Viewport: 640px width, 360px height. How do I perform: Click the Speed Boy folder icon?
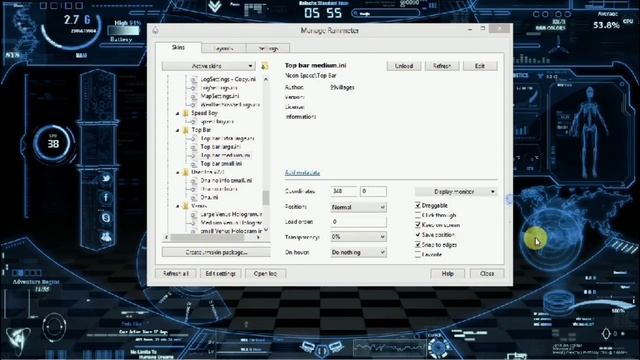186,113
